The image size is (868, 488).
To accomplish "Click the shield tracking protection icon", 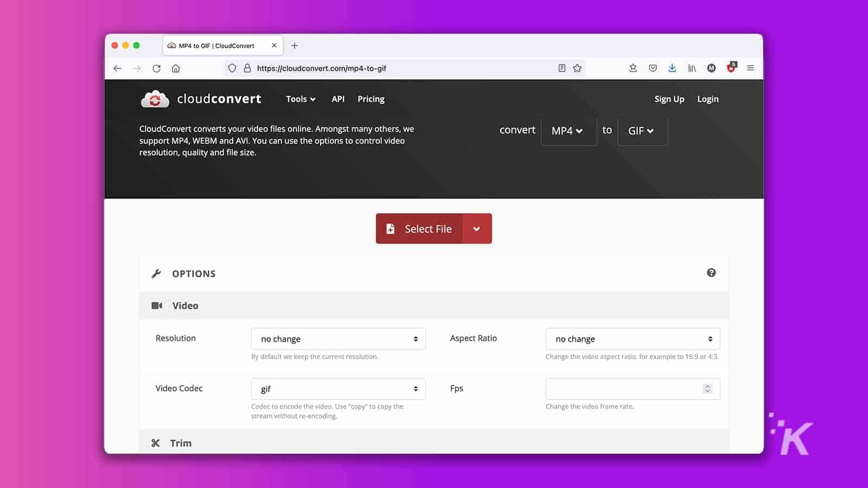I will click(232, 68).
